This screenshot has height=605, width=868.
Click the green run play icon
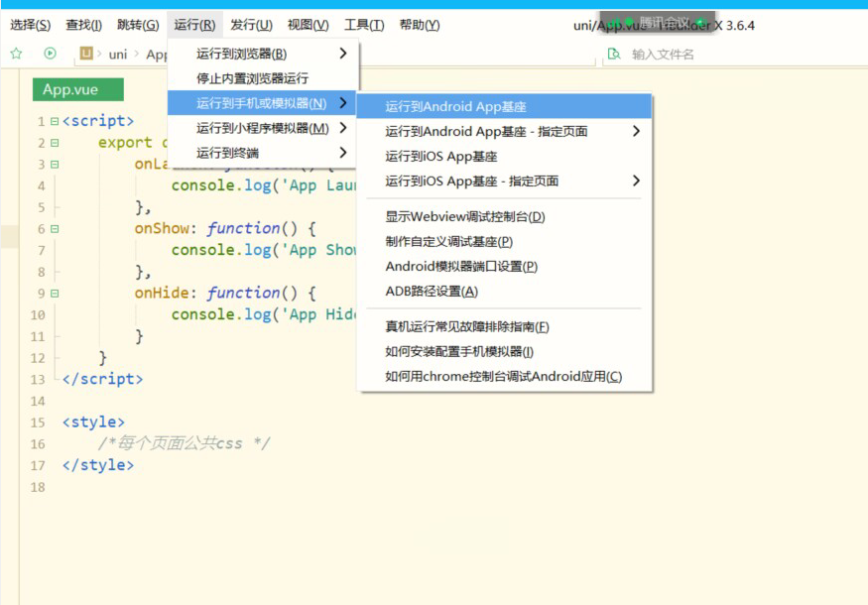click(x=50, y=54)
